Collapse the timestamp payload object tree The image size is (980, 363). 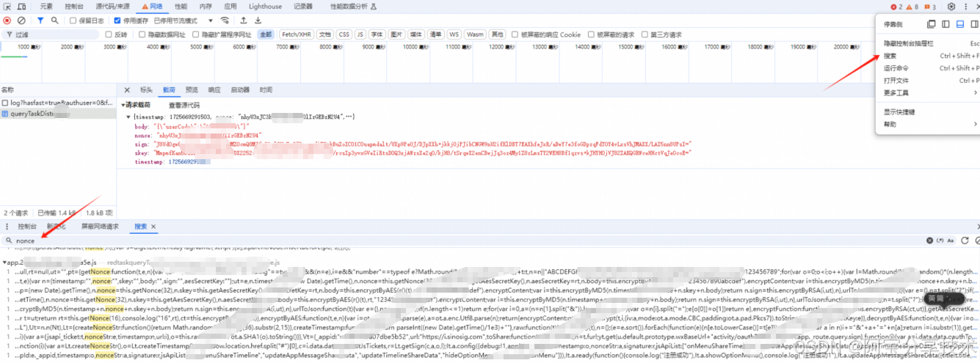click(x=129, y=117)
